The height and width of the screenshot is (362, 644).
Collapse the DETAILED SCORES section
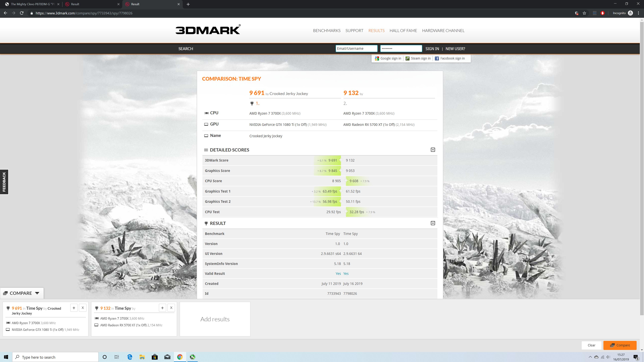click(433, 150)
